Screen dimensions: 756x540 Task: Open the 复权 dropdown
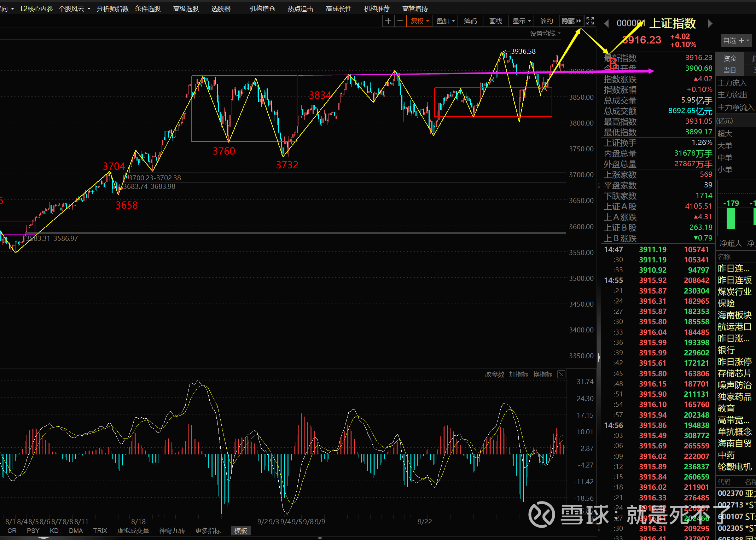pos(420,21)
